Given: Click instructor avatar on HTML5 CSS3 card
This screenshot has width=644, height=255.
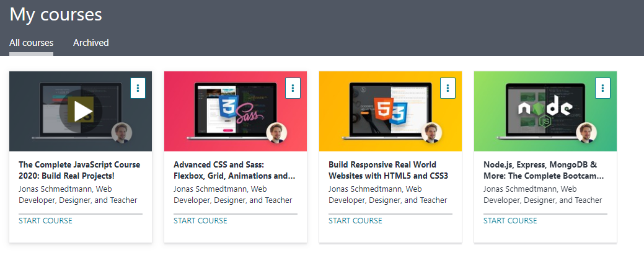Looking at the screenshot, I should point(431,133).
